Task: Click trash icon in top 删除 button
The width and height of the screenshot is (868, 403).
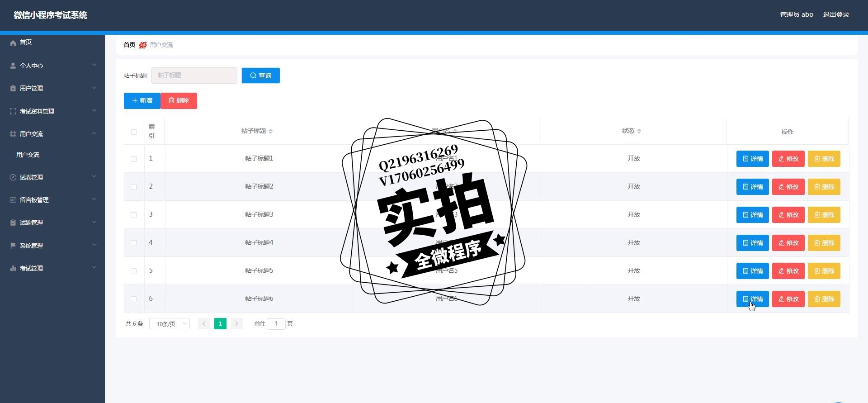Action: coord(171,100)
